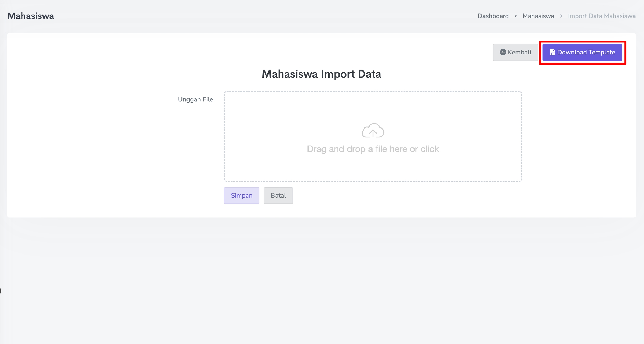Save the import with the Simpan button
The width and height of the screenshot is (644, 344).
pos(241,195)
